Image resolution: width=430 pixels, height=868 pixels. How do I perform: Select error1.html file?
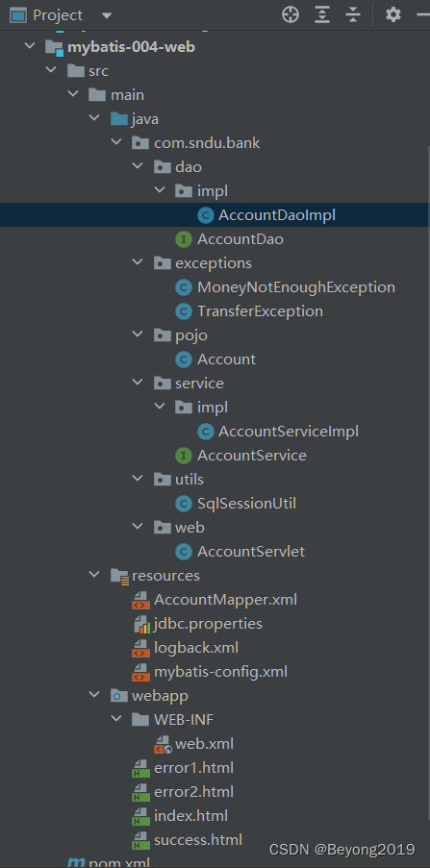(193, 768)
